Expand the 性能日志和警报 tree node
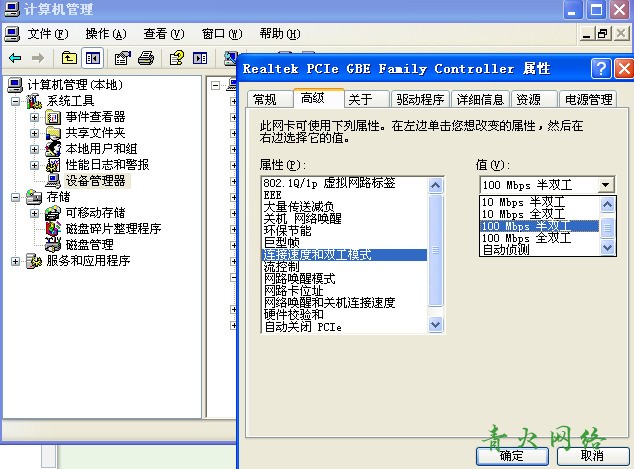The width and height of the screenshot is (634, 469). (x=34, y=165)
